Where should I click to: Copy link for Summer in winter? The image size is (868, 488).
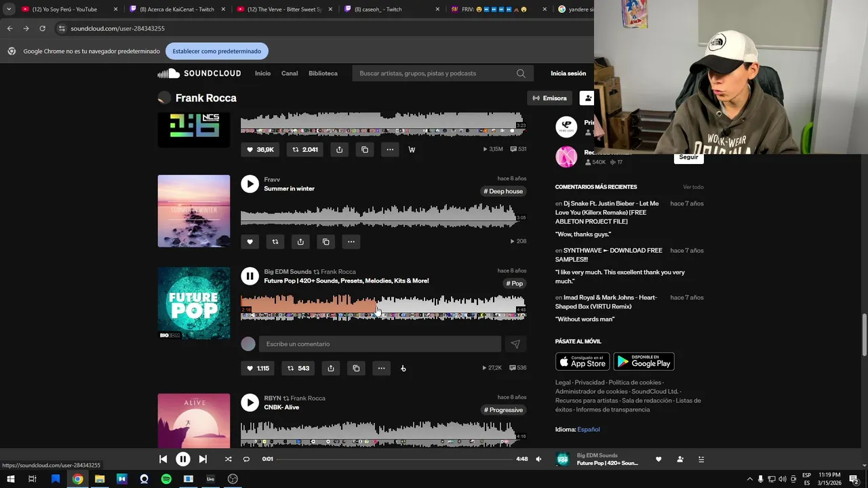(x=325, y=241)
